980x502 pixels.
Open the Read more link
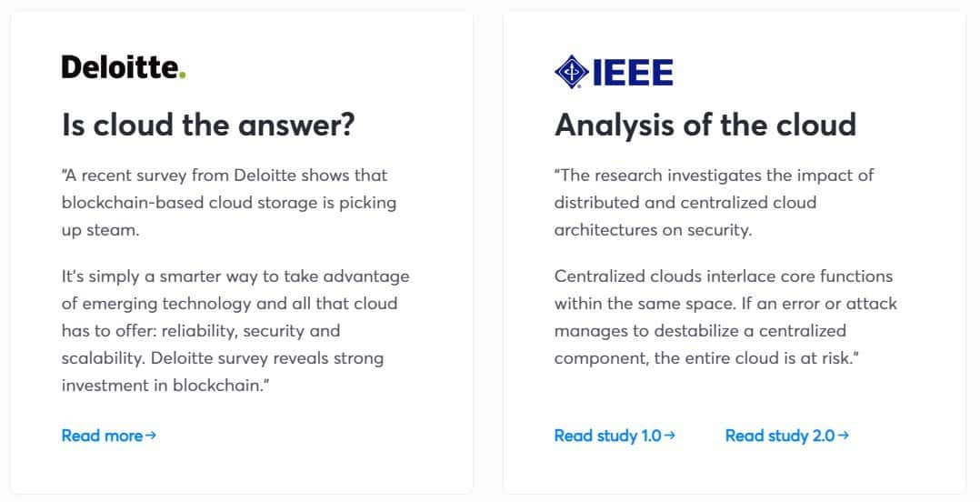pyautogui.click(x=109, y=435)
